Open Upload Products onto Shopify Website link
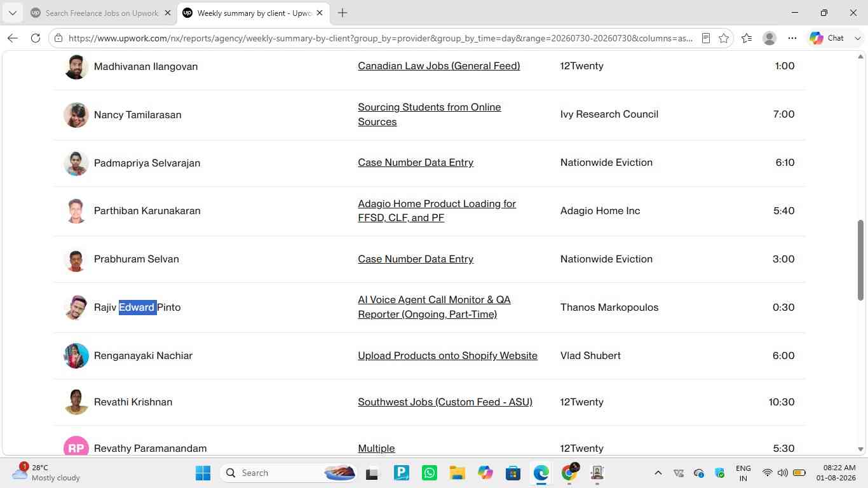The width and height of the screenshot is (868, 488). coord(448,355)
